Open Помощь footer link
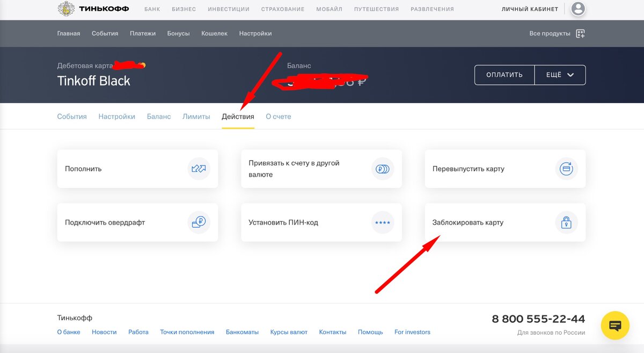This screenshot has height=353, width=644. (x=370, y=332)
